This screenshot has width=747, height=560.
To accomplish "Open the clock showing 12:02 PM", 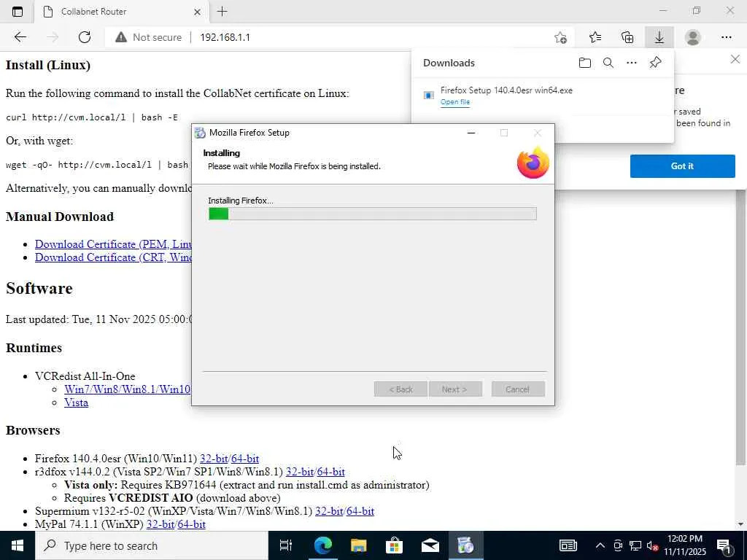I will 684,545.
